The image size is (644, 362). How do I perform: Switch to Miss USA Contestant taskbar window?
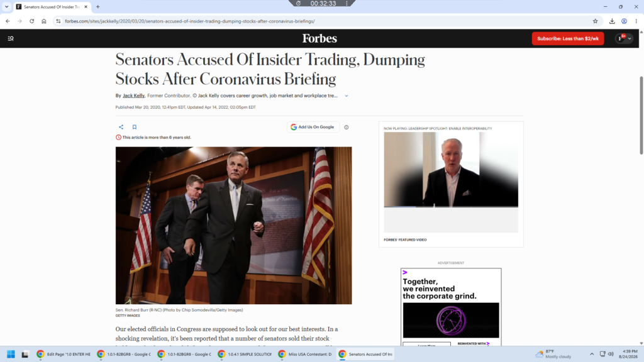[x=305, y=354]
